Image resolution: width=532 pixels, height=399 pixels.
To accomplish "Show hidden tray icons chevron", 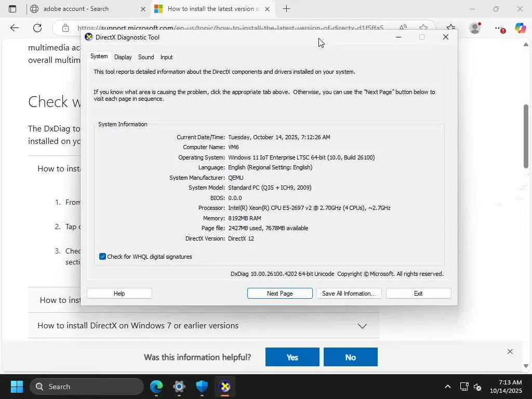I will [x=448, y=387].
